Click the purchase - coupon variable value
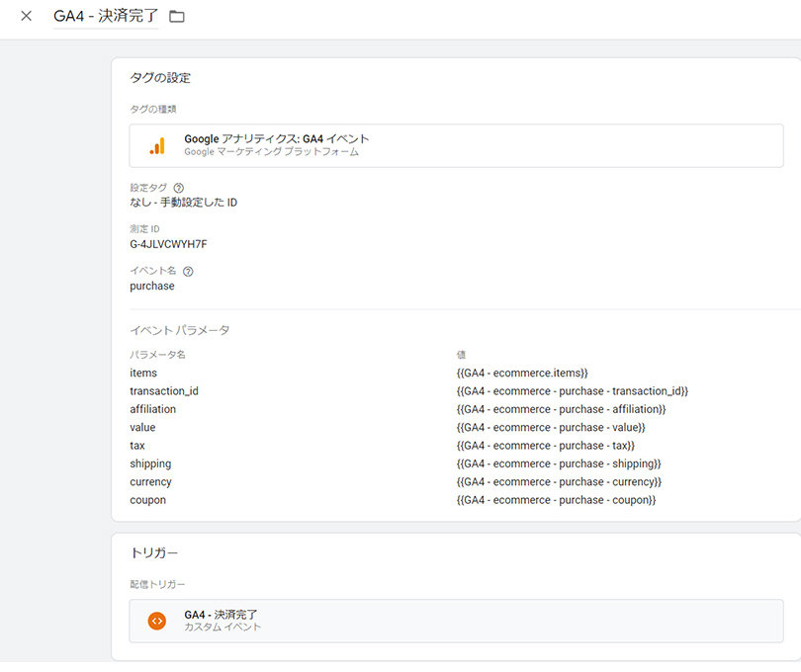The image size is (801, 672). pos(557,500)
